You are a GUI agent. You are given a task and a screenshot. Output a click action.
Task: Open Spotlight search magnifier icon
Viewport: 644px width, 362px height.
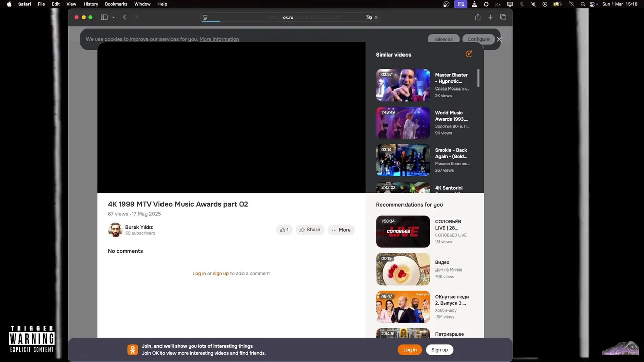pos(583,4)
